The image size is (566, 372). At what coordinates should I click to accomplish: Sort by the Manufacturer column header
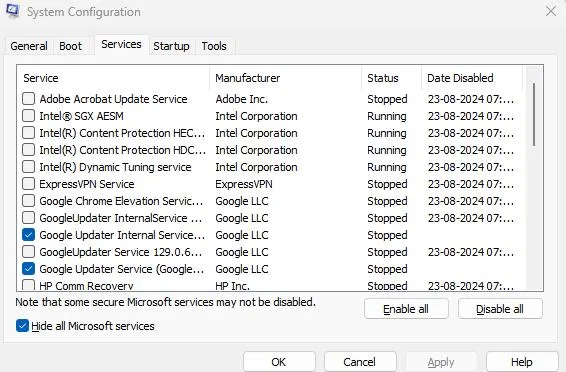coord(285,78)
